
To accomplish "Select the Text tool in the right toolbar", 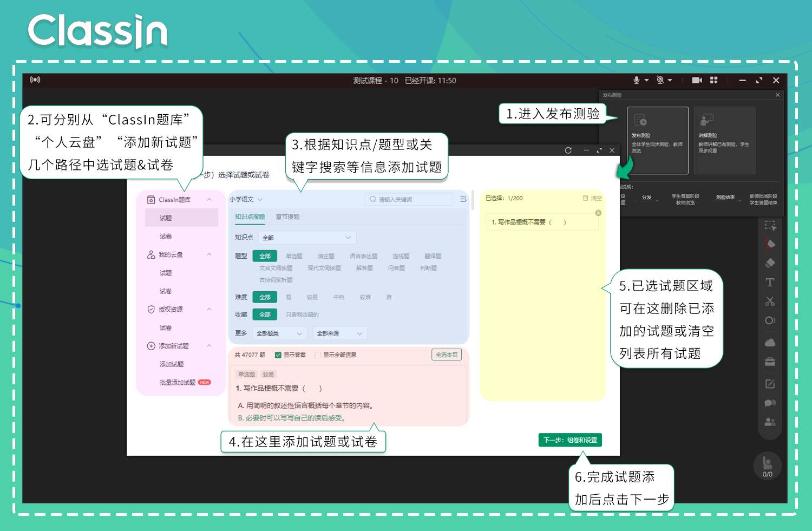I will (x=770, y=282).
